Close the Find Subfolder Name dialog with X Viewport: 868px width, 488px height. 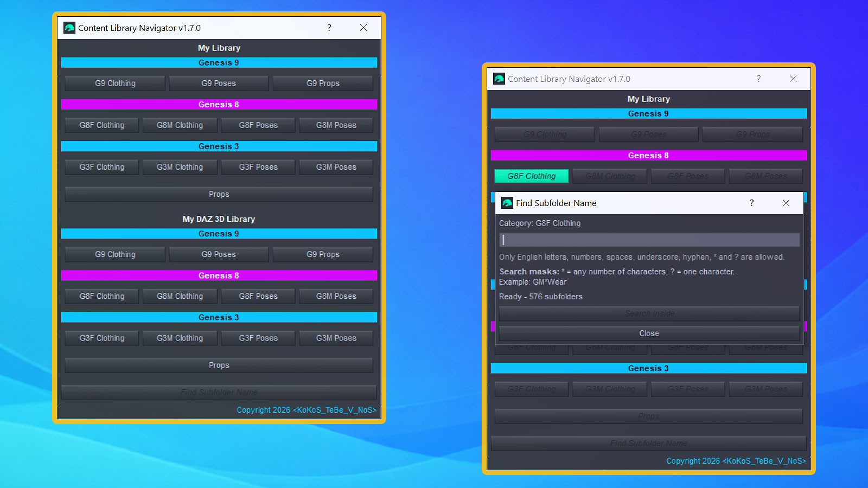pos(786,203)
